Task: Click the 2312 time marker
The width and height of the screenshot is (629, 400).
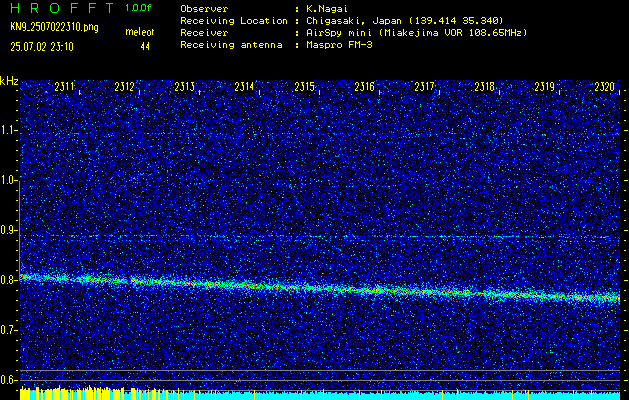Action: tap(124, 87)
